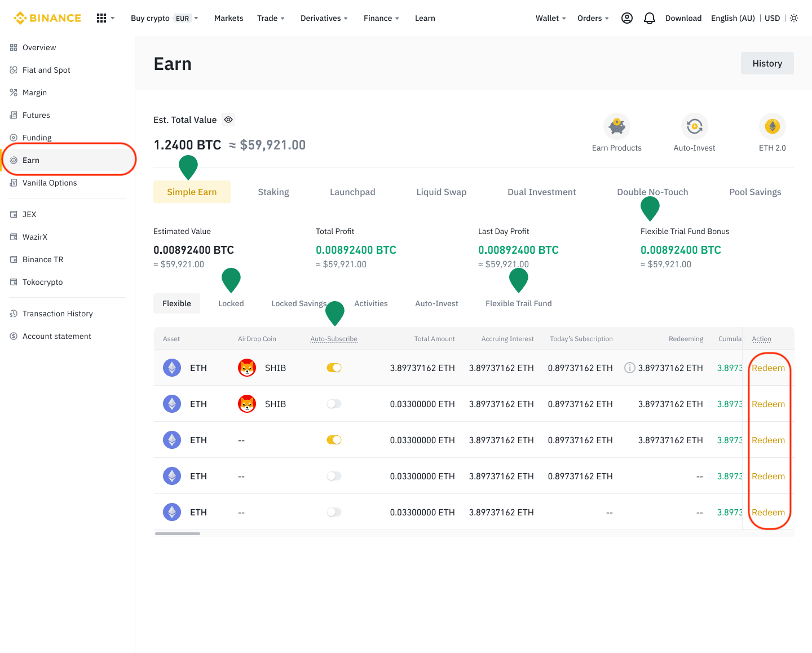This screenshot has height=653, width=812.
Task: Click the ETH coin icon in the first row
Action: coord(172,368)
